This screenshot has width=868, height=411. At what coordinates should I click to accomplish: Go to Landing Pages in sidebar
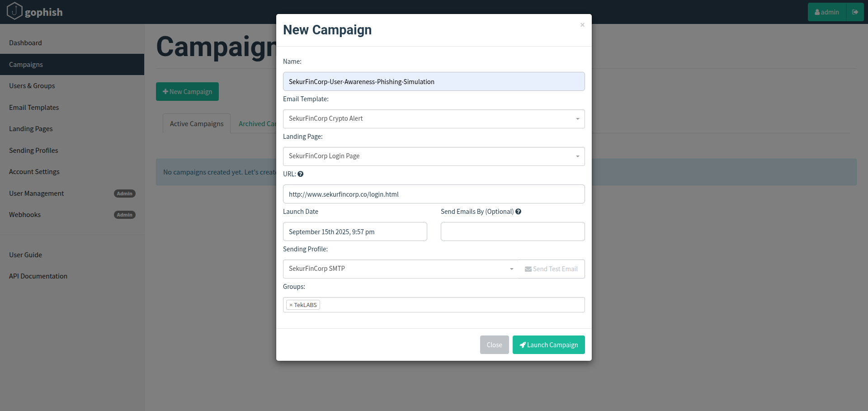click(x=31, y=129)
